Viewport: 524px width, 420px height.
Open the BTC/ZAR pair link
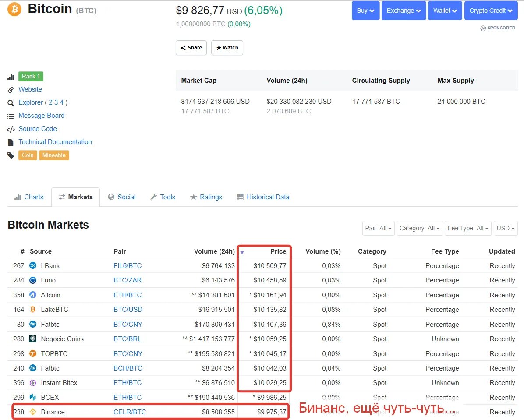point(127,280)
